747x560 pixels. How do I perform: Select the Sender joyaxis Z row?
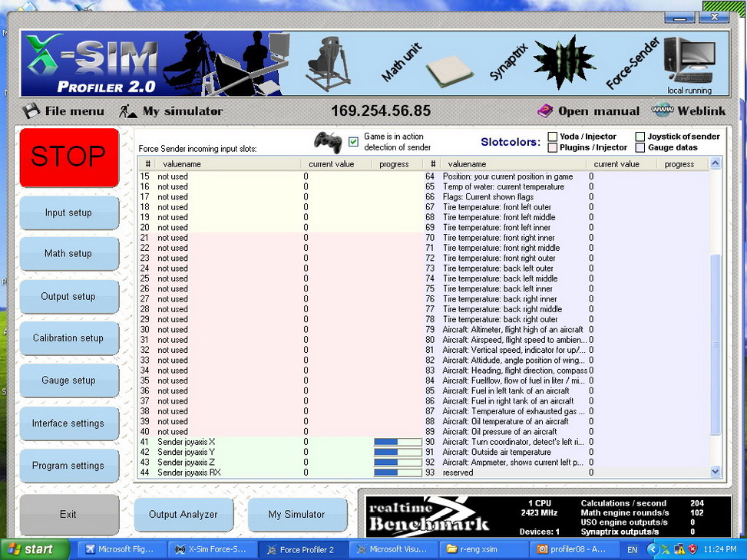click(280, 463)
